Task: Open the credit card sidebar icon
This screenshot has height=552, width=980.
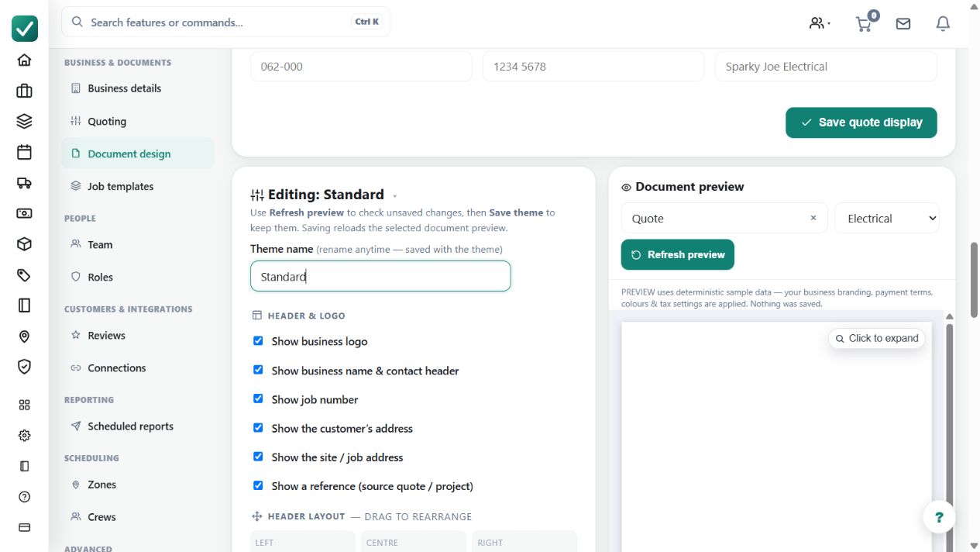Action: pyautogui.click(x=24, y=527)
